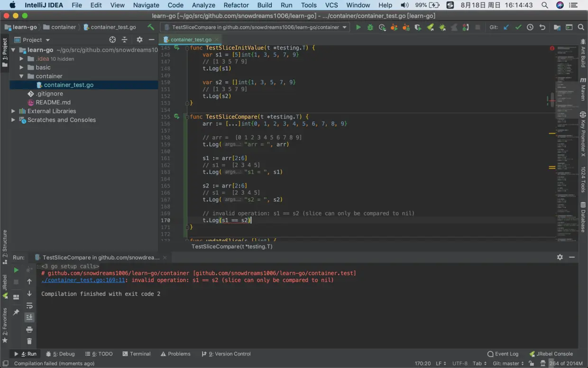Start debugging with the green bug icon
The height and width of the screenshot is (368, 588).
click(x=370, y=28)
